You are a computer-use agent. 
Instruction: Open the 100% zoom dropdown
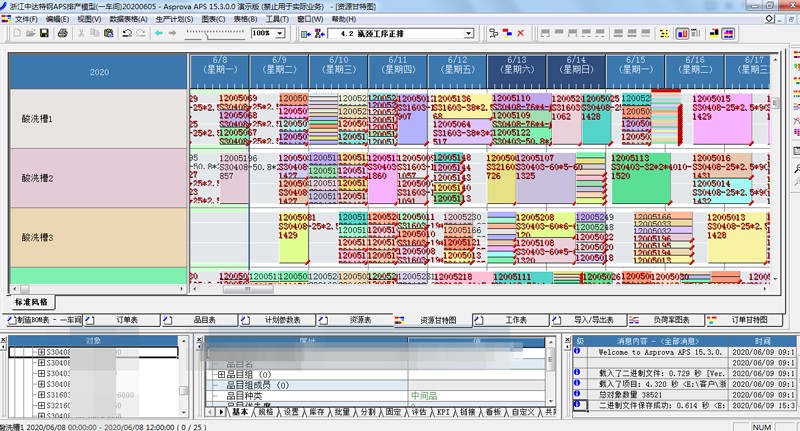280,34
